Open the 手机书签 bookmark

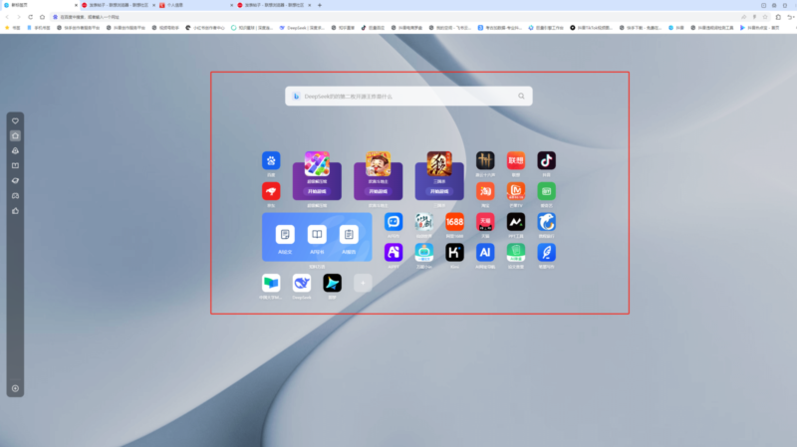coord(39,28)
